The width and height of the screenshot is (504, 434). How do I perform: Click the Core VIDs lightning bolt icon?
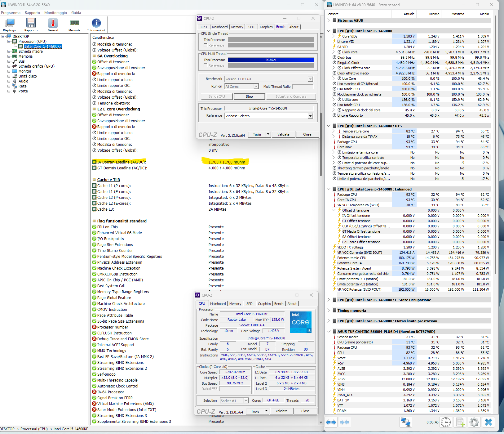pyautogui.click(x=339, y=36)
